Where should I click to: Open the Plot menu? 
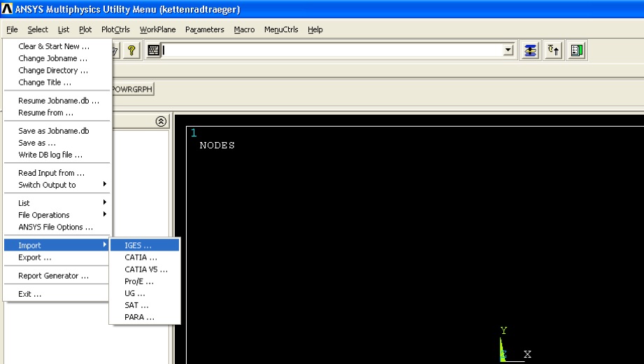coord(85,29)
